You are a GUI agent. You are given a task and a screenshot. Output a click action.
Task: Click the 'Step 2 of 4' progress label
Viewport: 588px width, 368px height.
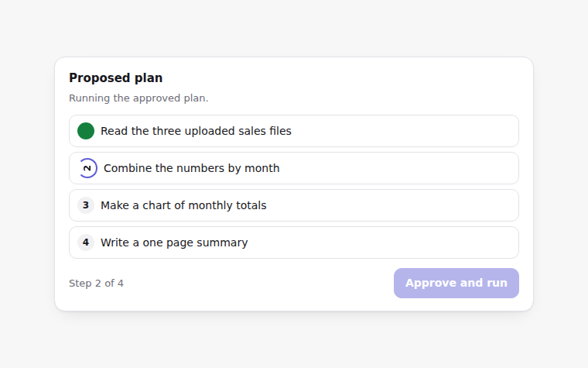pyautogui.click(x=96, y=283)
